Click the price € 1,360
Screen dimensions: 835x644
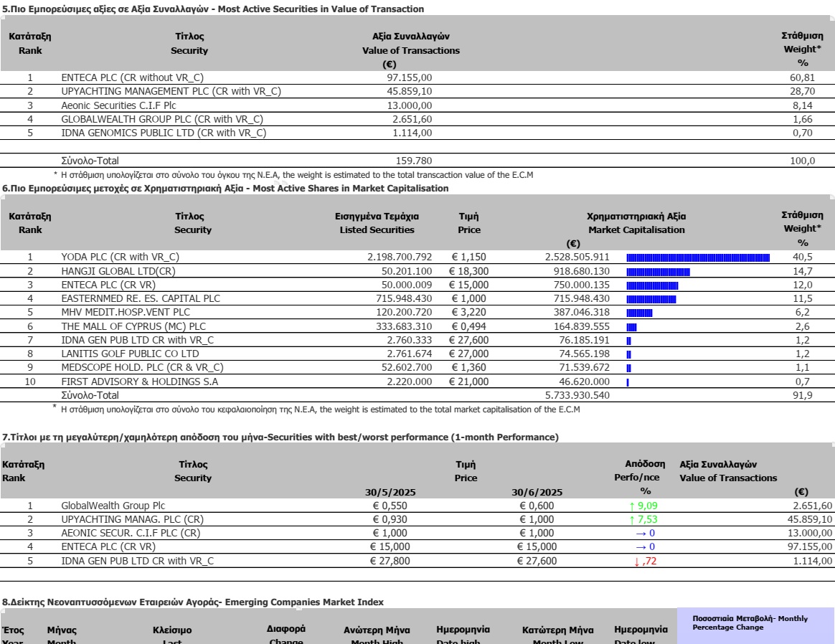pos(468,368)
